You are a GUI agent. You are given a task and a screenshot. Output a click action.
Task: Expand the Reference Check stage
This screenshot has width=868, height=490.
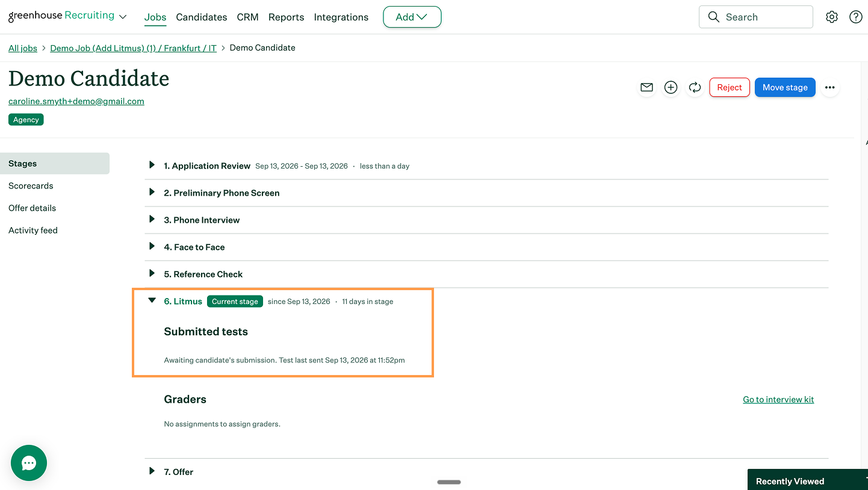click(x=152, y=273)
